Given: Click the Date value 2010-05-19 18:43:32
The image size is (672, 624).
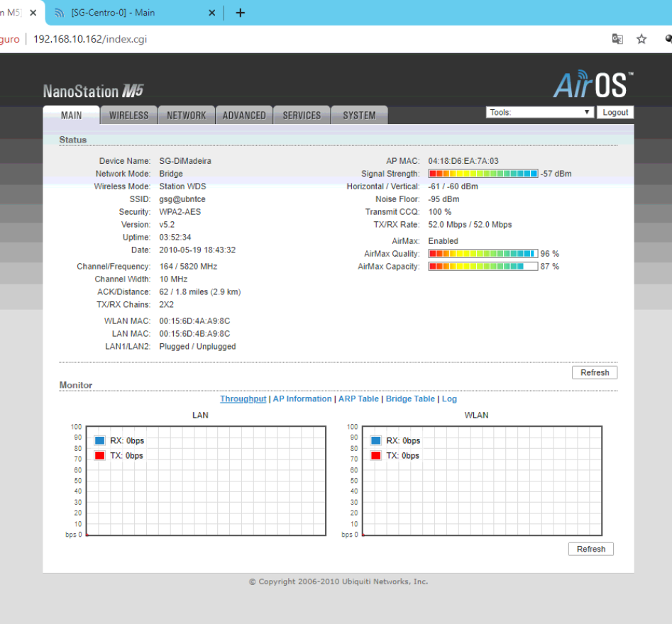Looking at the screenshot, I should point(197,250).
